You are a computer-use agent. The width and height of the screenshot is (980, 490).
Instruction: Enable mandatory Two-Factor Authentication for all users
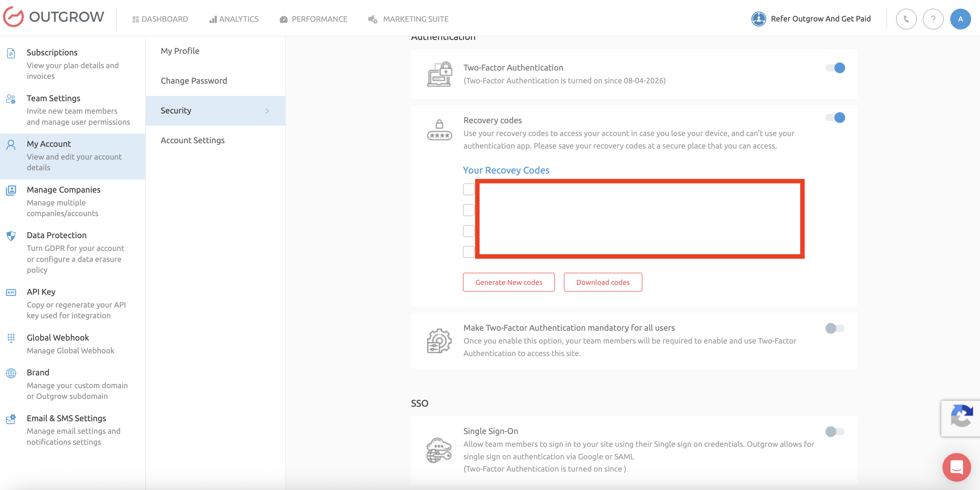[x=834, y=328]
